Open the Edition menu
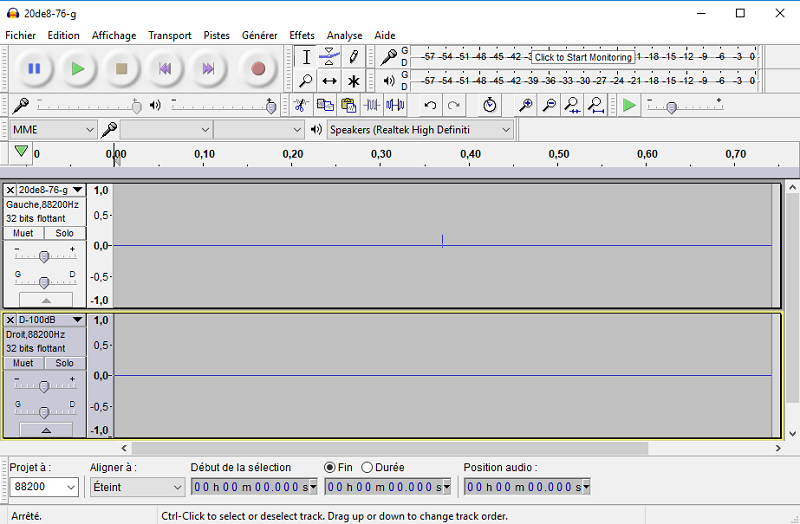The image size is (800, 524). pyautogui.click(x=63, y=35)
